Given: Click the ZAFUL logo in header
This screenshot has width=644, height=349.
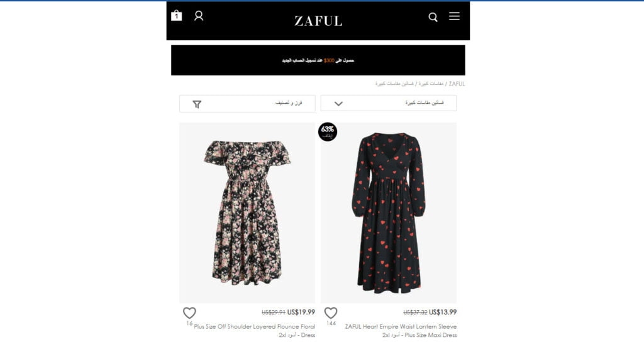Looking at the screenshot, I should [x=318, y=21].
